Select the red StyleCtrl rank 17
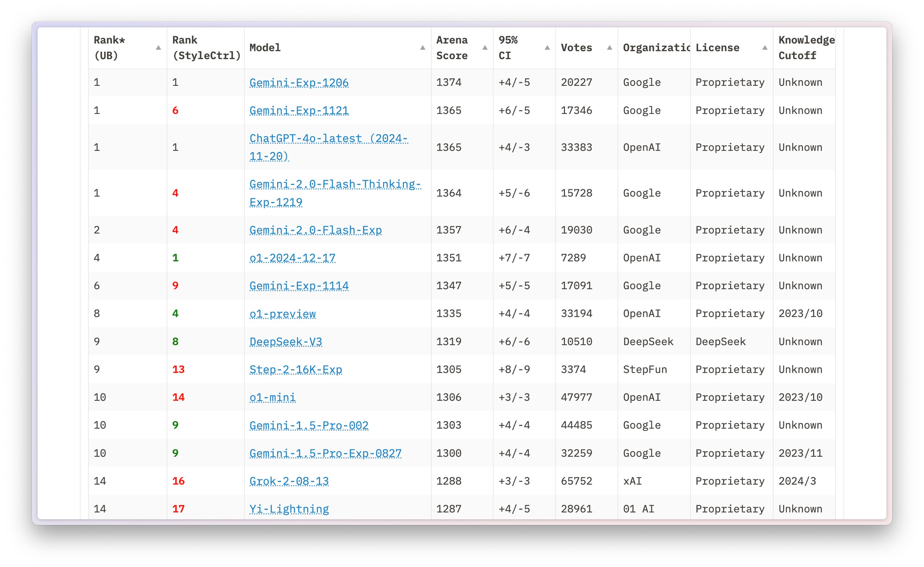 point(178,509)
